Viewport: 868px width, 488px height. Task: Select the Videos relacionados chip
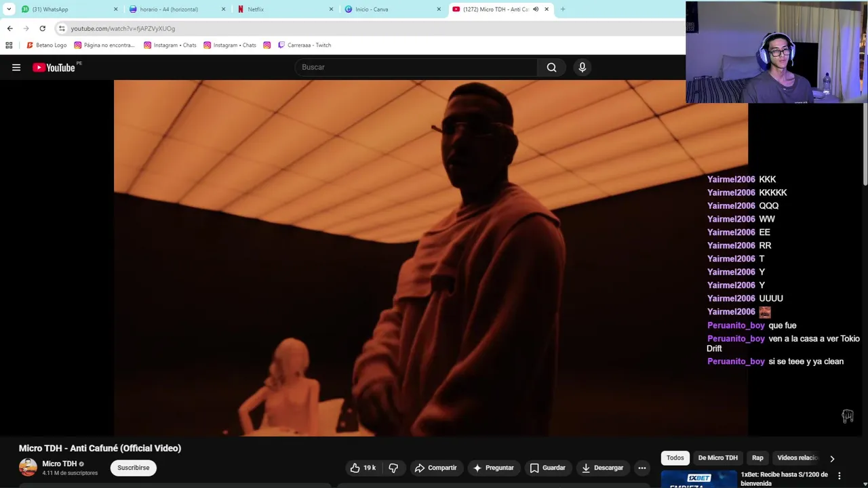pyautogui.click(x=797, y=457)
